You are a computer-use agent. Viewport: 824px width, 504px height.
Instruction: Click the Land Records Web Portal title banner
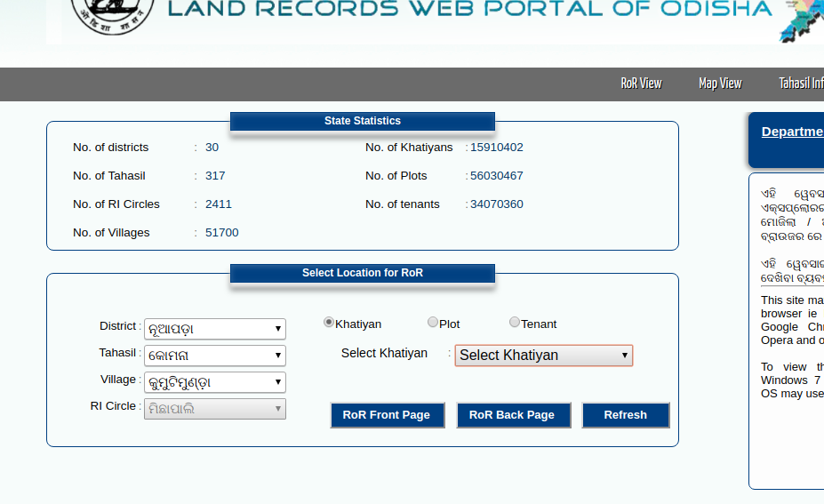coord(469,10)
